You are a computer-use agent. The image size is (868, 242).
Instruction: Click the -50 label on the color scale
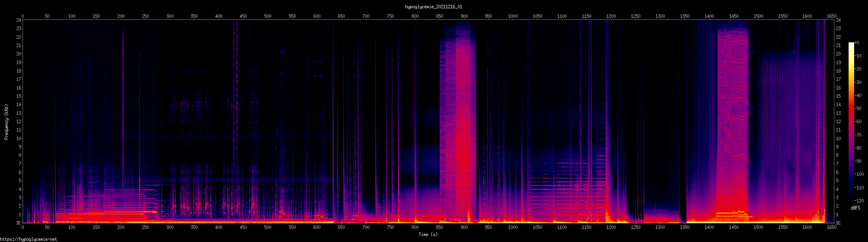[858, 109]
